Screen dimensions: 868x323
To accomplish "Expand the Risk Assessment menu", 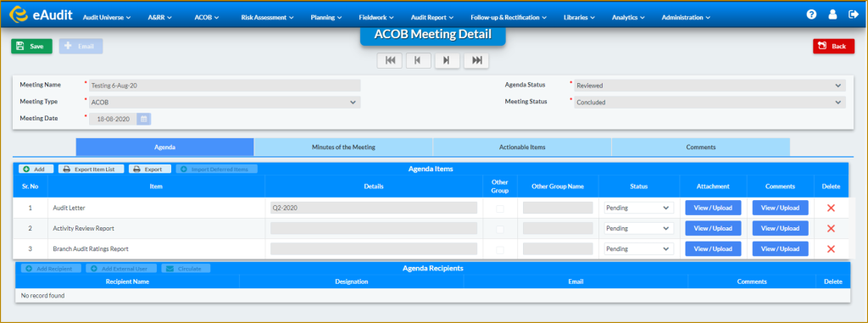I will pyautogui.click(x=267, y=17).
